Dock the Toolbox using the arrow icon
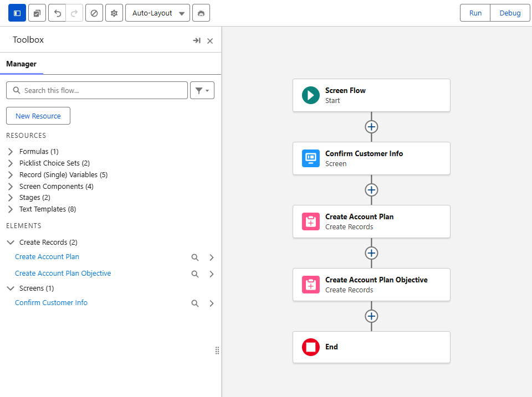The height and width of the screenshot is (397, 532). coord(196,40)
